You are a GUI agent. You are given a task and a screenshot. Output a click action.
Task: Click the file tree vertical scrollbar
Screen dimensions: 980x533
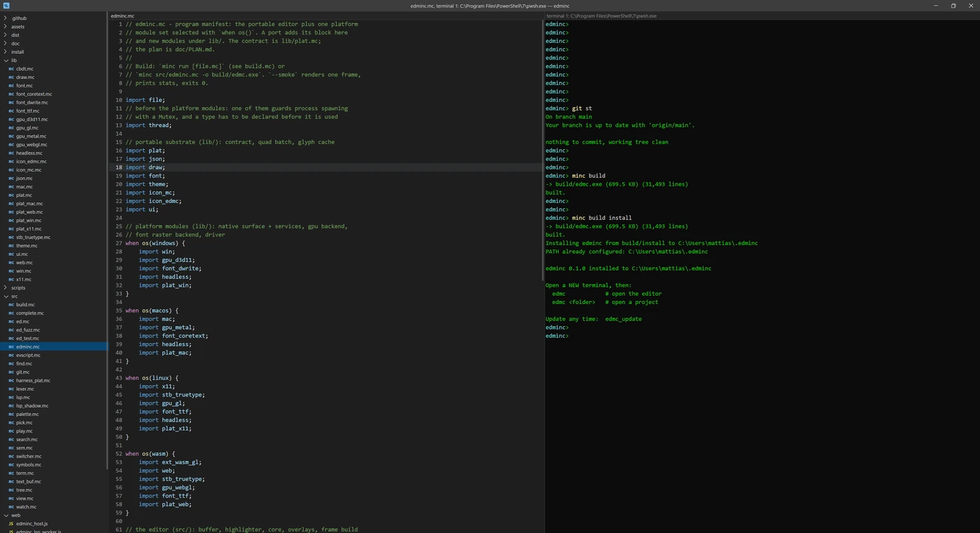108,242
